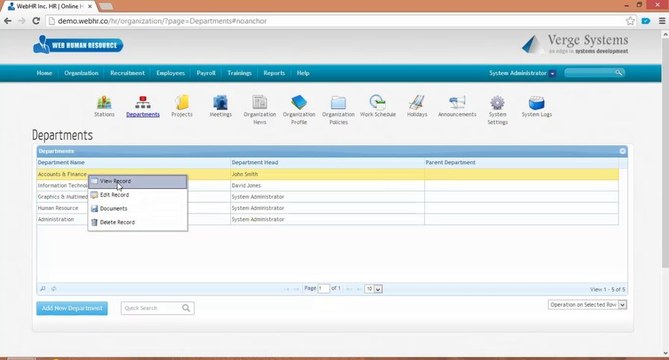This screenshot has width=669, height=360.
Task: Open the Holidays icon
Action: 417,103
